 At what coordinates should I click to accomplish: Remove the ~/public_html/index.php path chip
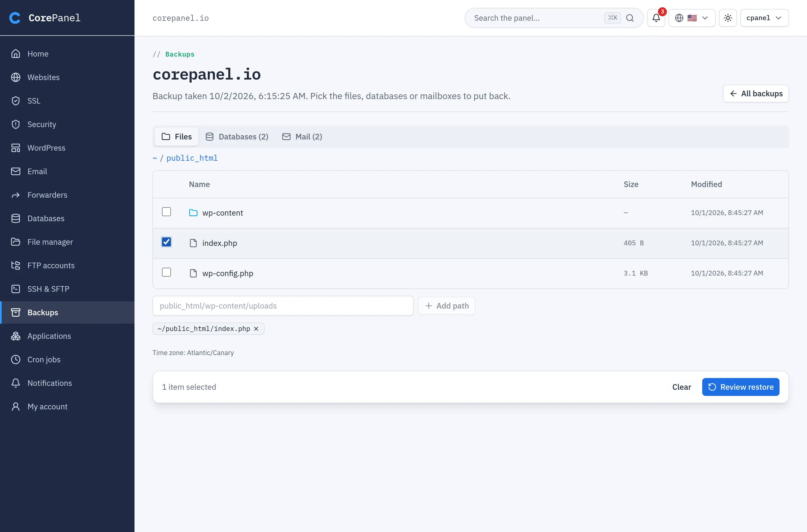point(256,329)
